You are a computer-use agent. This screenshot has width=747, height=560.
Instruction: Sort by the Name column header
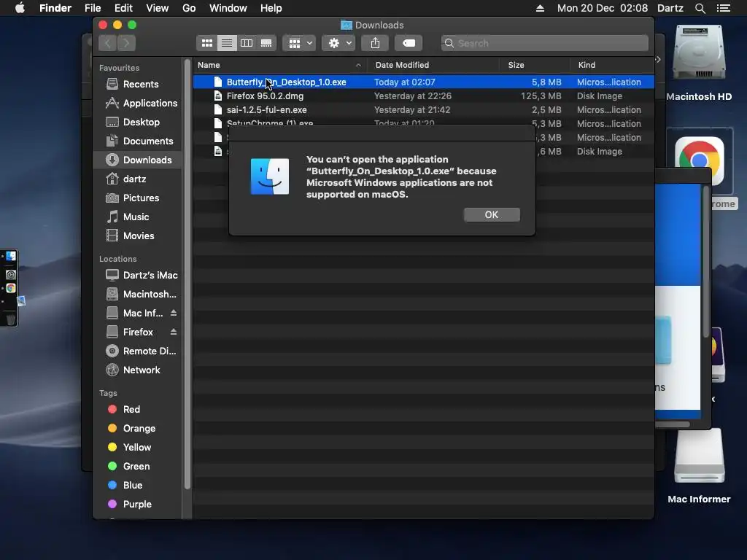coord(280,65)
